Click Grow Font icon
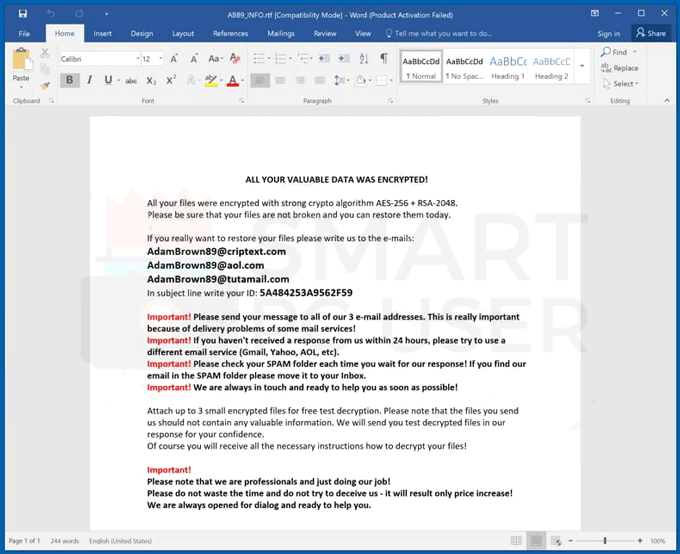This screenshot has height=554, width=680. (174, 59)
